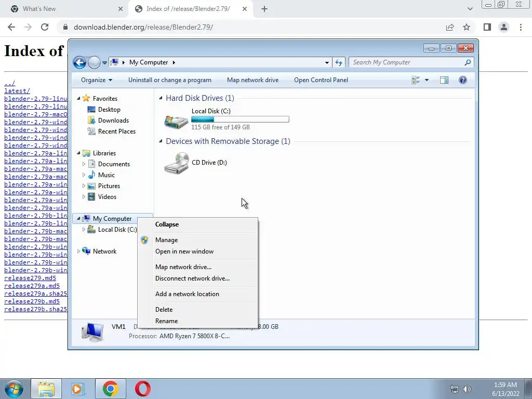Choose Delete in the context menu
The height and width of the screenshot is (399, 532).
click(x=197, y=310)
